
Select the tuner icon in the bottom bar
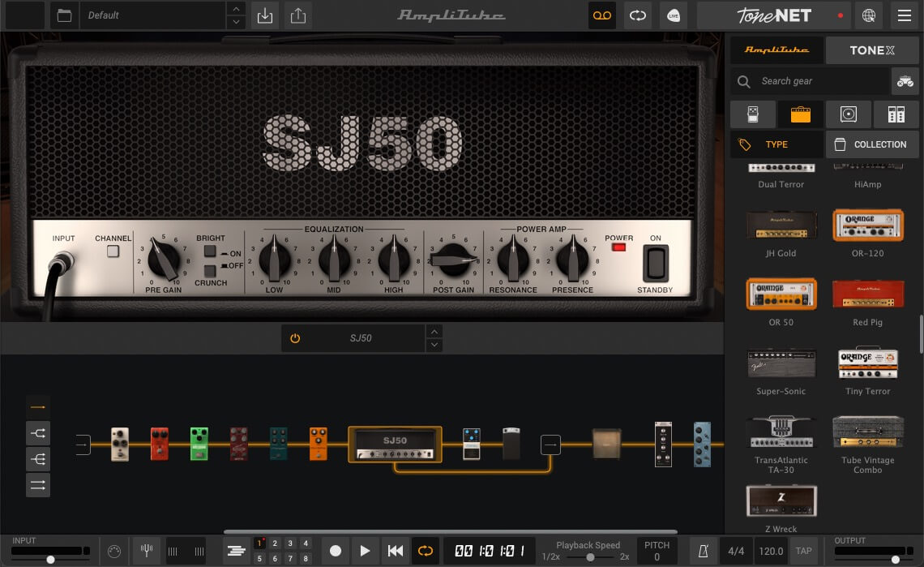pyautogui.click(x=146, y=550)
